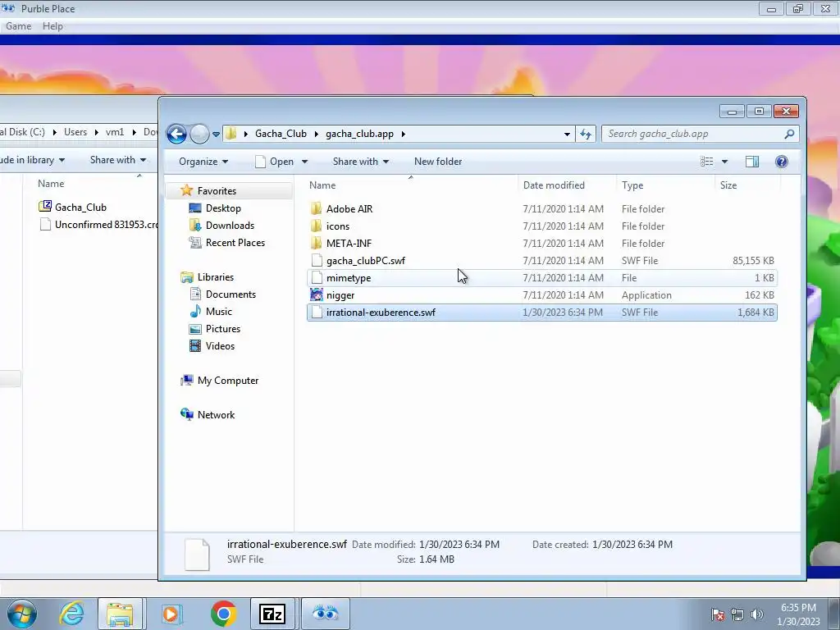Screen dimensions: 840x630
Task: Click the Forward arrow in the gacha_club.app window
Action: tap(199, 134)
